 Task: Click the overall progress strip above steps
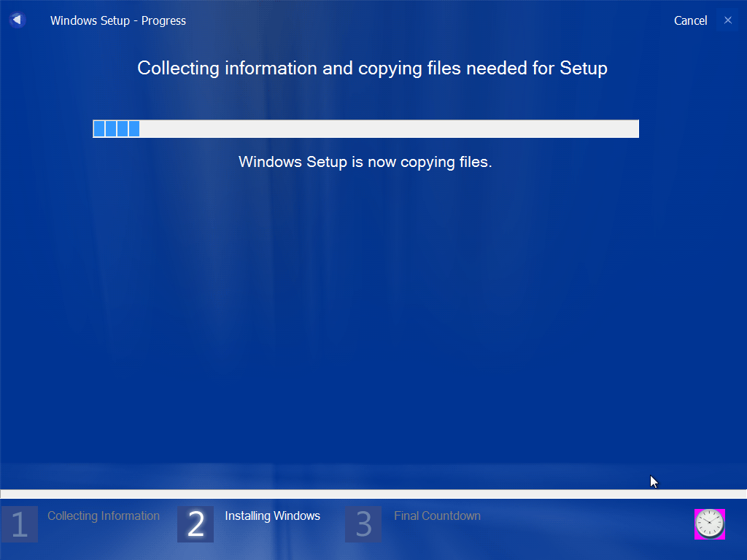point(373,494)
